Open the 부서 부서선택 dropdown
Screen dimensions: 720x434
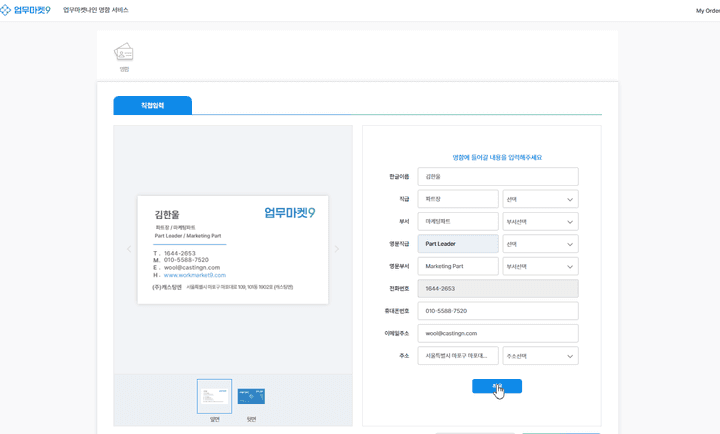540,221
